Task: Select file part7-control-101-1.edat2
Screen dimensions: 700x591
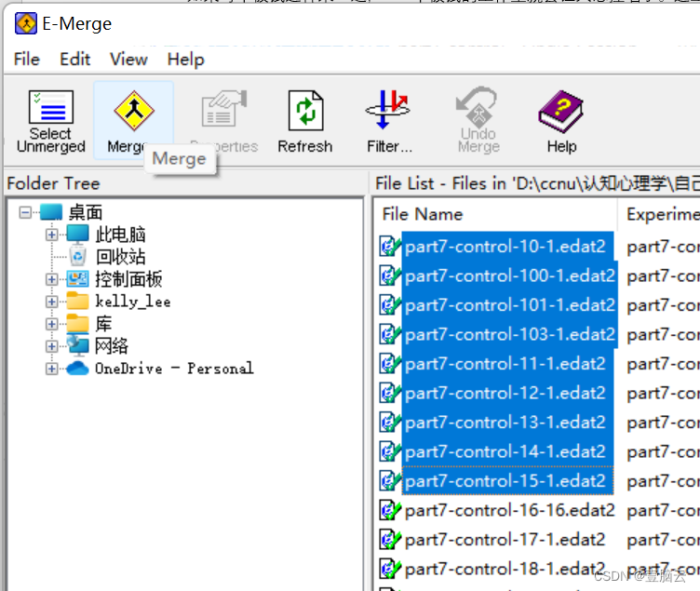Action: point(510,305)
